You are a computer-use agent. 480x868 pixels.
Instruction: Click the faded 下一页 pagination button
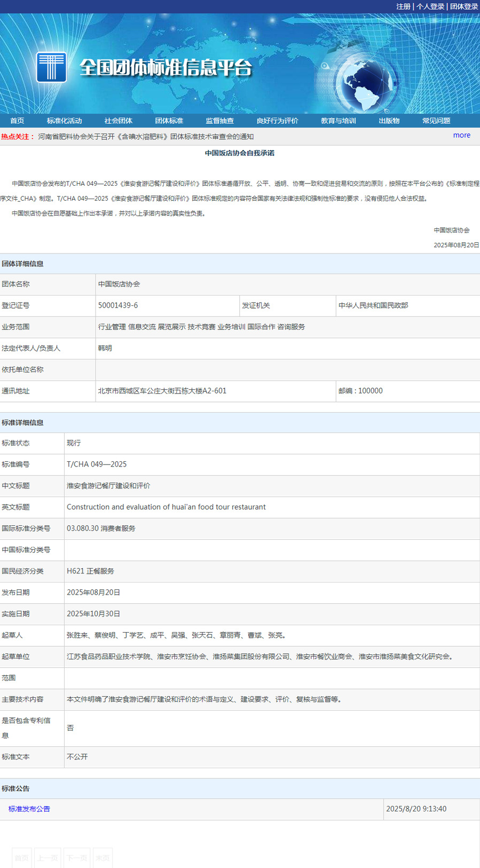[x=77, y=857]
